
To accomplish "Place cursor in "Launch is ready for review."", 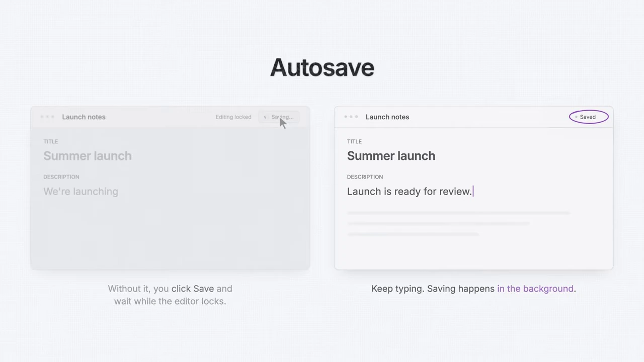I will pos(410,192).
